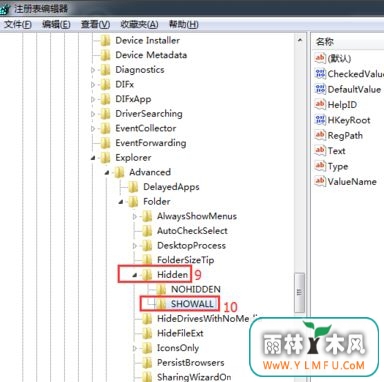Screen dimensions: 384x382
Task: Click the HelpID string value icon
Action: click(320, 105)
